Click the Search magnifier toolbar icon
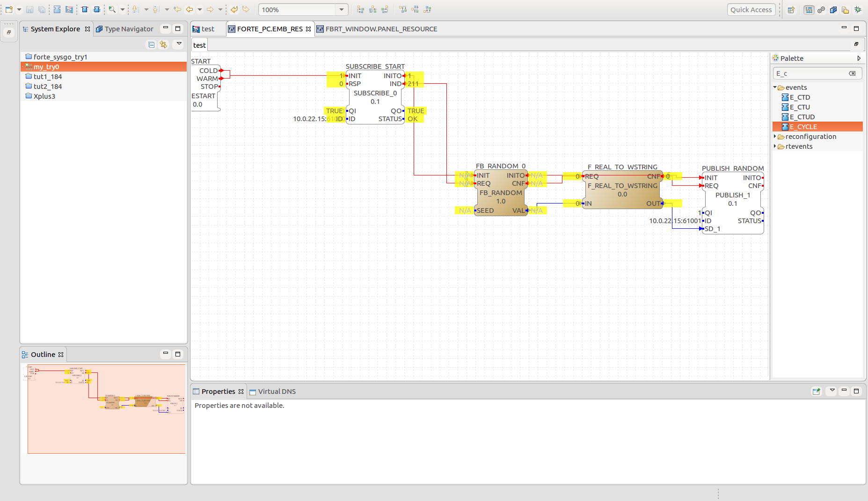The image size is (868, 501). pos(112,9)
